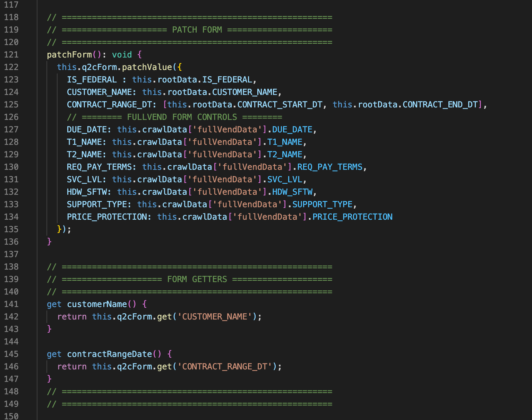Click the FORM GETTERS comment header
This screenshot has height=420, width=532.
click(x=197, y=279)
